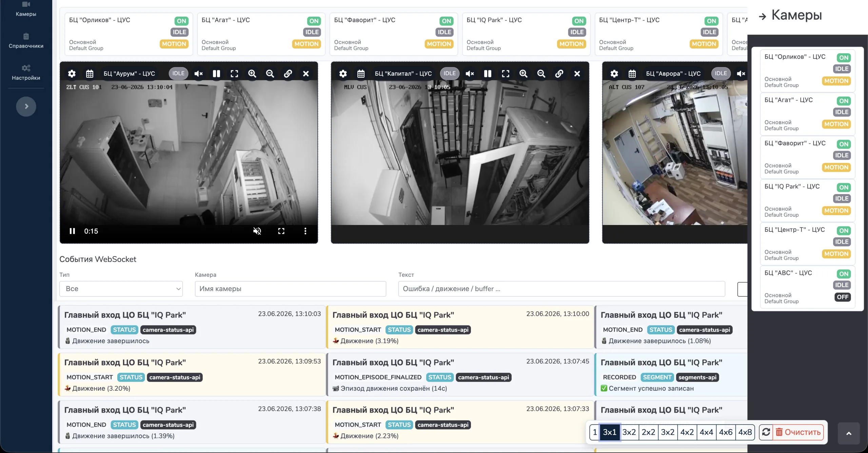Open three-dot more options in БЦ "Аурум" player
Viewport: 868px width, 453px height.
tap(305, 231)
